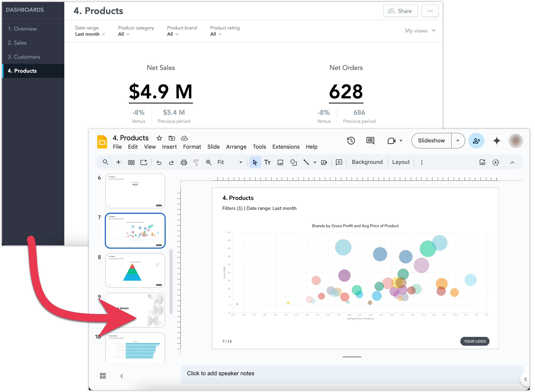The height and width of the screenshot is (392, 535).
Task: Open version history
Action: click(x=351, y=141)
